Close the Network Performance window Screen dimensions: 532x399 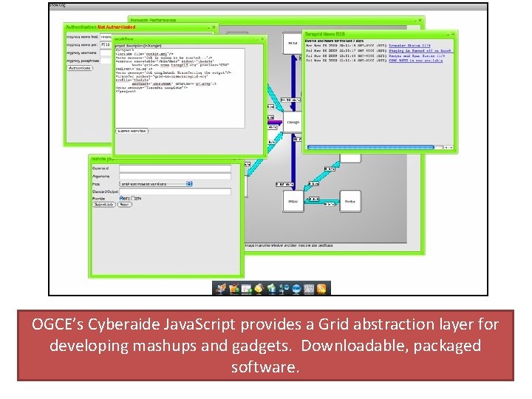[x=420, y=21]
